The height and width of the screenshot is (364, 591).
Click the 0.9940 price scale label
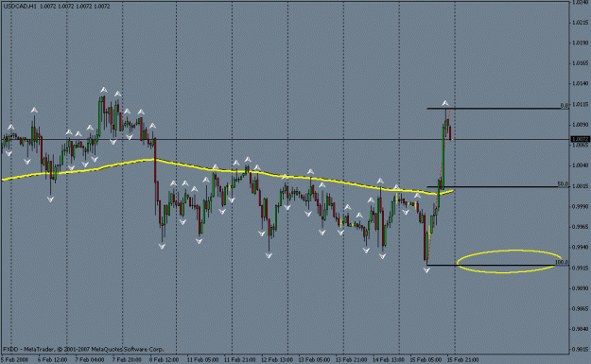[x=581, y=248]
